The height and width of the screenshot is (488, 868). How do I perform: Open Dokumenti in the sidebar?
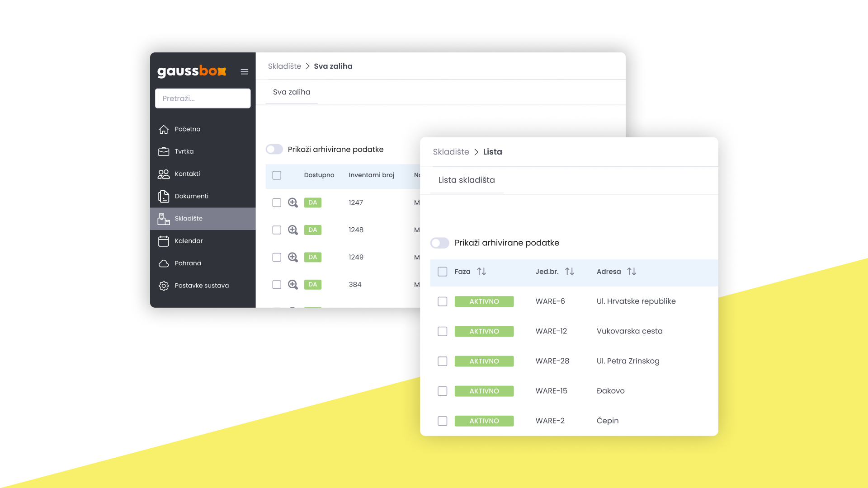pyautogui.click(x=203, y=196)
